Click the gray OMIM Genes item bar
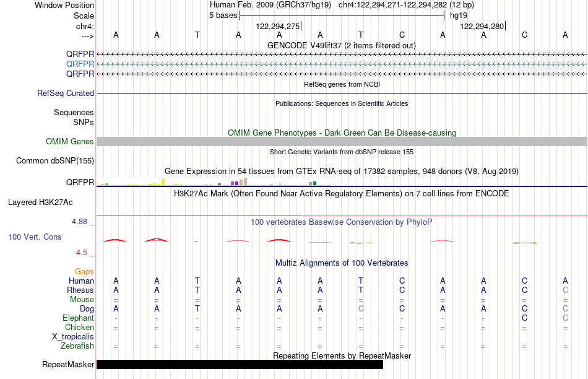 (342, 141)
